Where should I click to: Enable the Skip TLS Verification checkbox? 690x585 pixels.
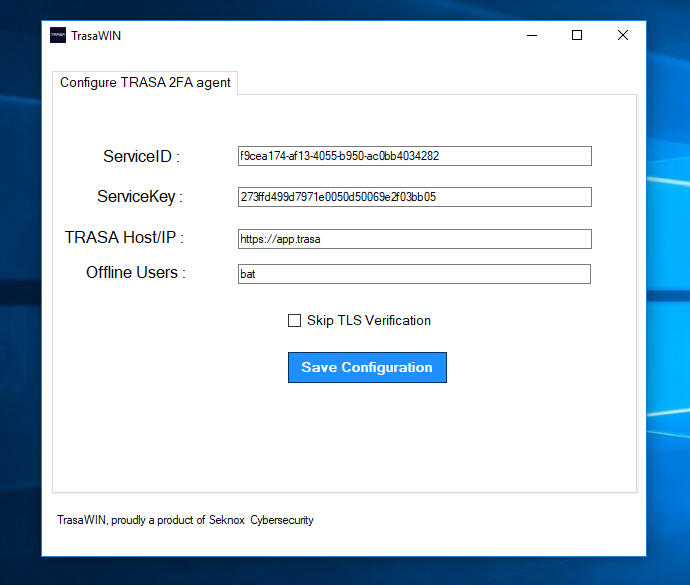pos(294,320)
